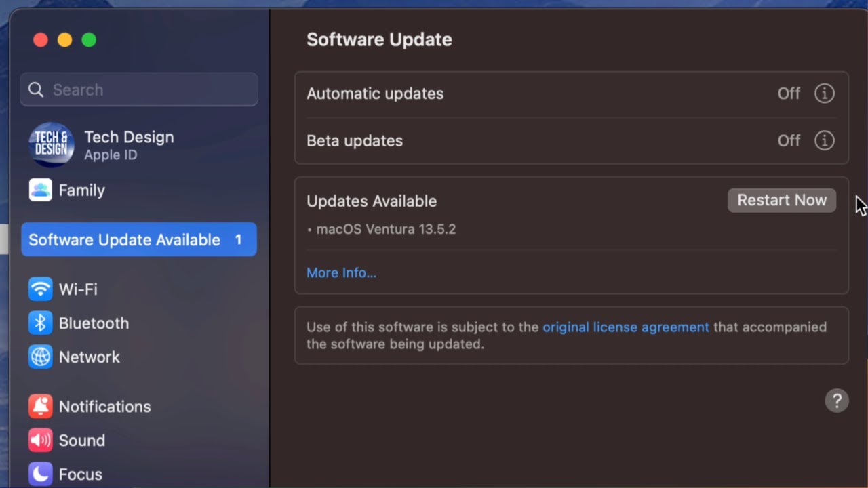868x488 pixels.
Task: Click the Beta updates label
Action: (355, 141)
